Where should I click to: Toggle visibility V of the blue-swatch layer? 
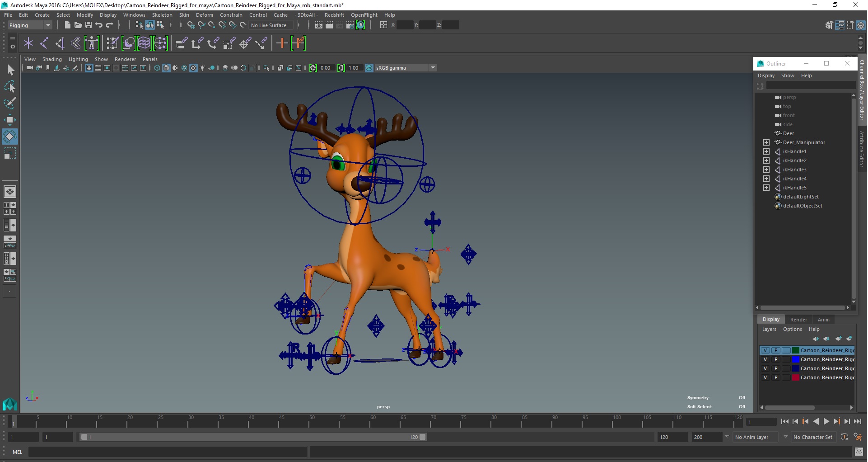pyautogui.click(x=765, y=359)
